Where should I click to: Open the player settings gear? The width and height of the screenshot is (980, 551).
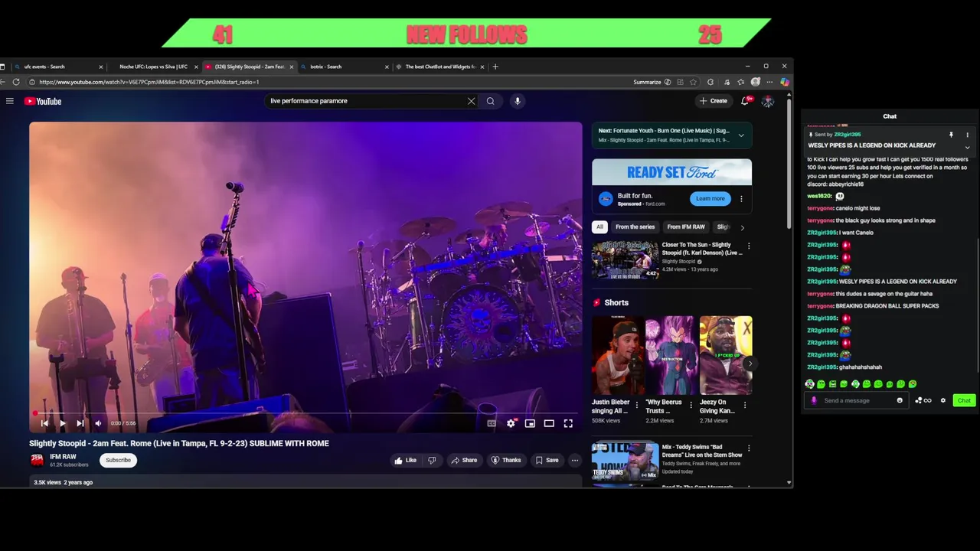pyautogui.click(x=511, y=423)
